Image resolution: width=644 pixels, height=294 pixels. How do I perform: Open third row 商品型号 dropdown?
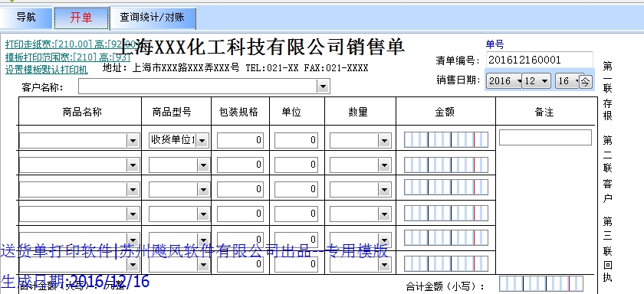point(204,190)
